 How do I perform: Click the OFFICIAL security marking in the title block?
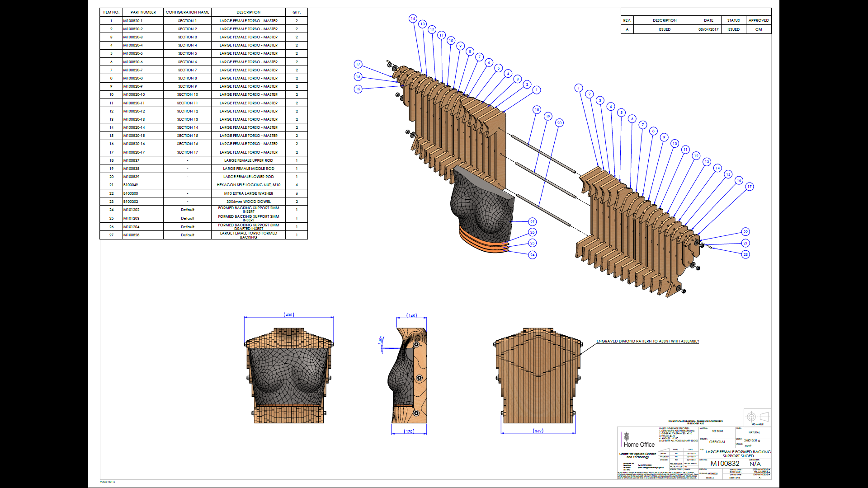click(717, 442)
